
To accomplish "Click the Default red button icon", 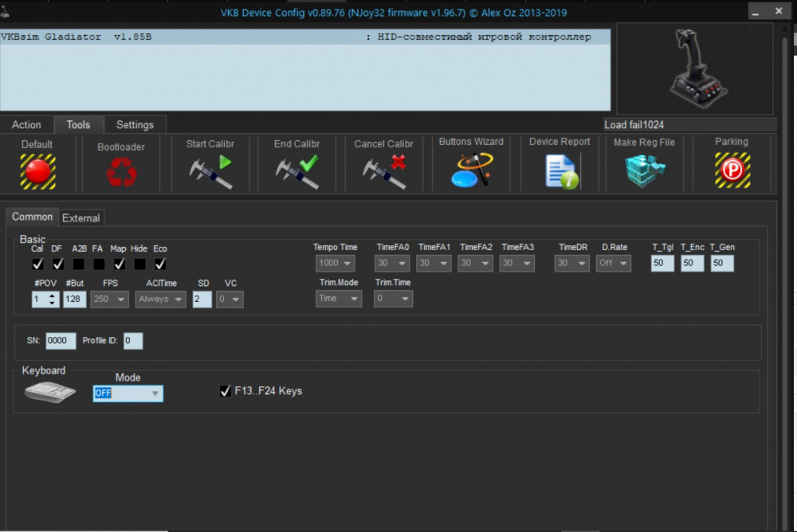I will point(37,172).
